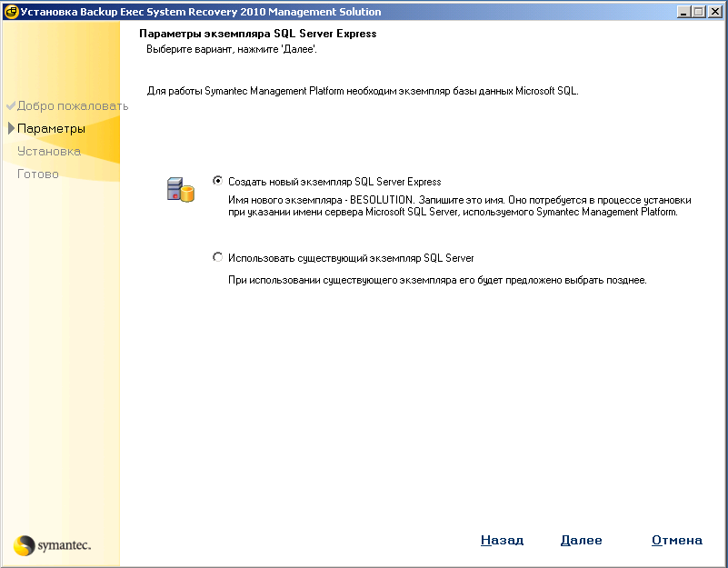Select the 'Параметры' wizard step
The height and width of the screenshot is (568, 728).
[x=51, y=129]
